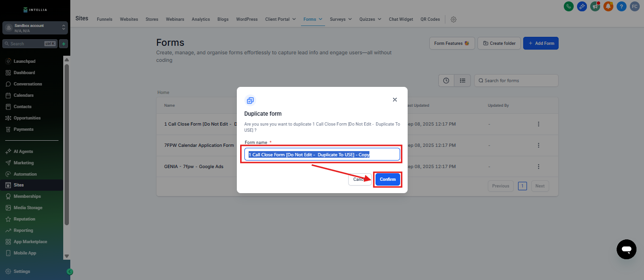Open Automation in the sidebar
The width and height of the screenshot is (644, 280).
(x=25, y=174)
